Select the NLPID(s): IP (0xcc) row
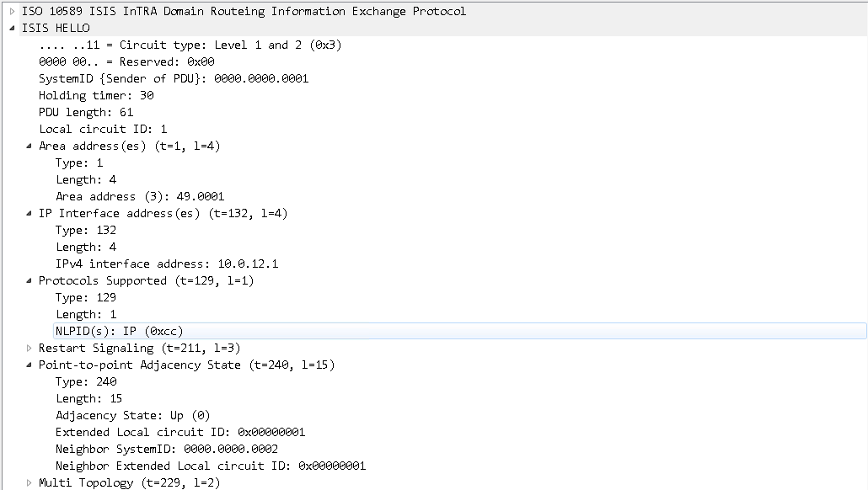 click(119, 331)
